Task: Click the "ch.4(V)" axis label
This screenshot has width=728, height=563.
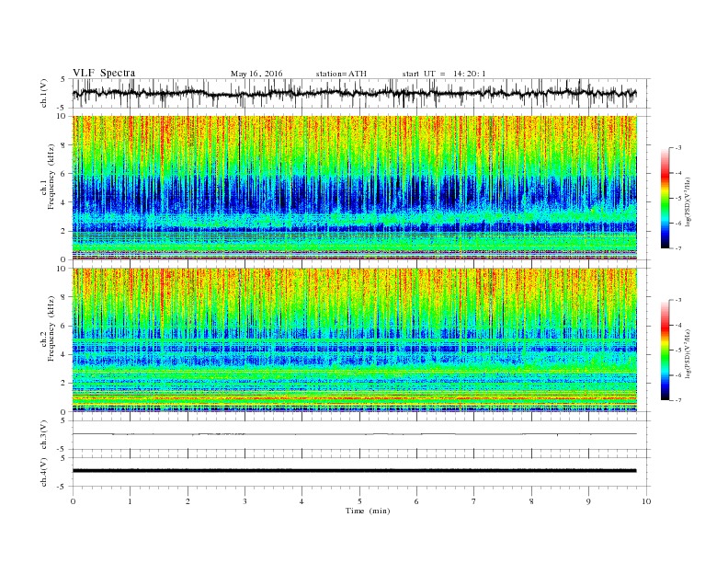Action: [x=44, y=472]
